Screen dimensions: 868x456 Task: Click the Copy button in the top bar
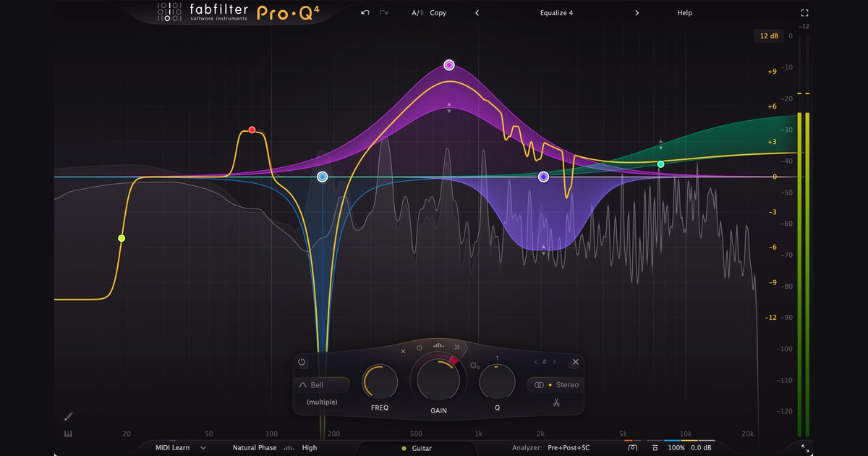click(438, 12)
